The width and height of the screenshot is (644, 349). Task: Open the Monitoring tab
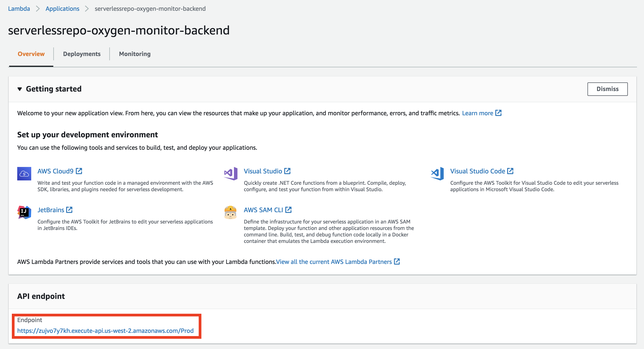coord(135,54)
